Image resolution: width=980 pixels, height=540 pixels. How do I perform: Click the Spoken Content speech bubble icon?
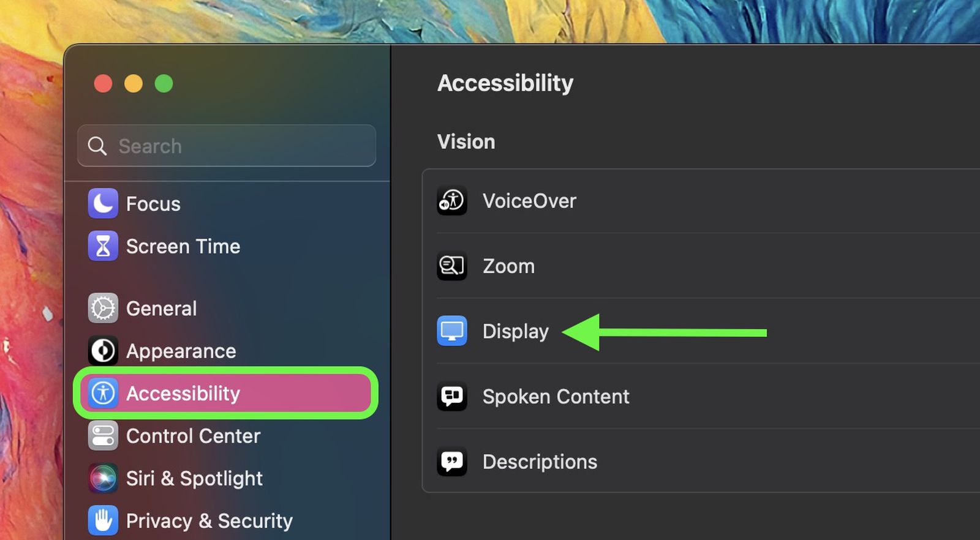coord(451,396)
